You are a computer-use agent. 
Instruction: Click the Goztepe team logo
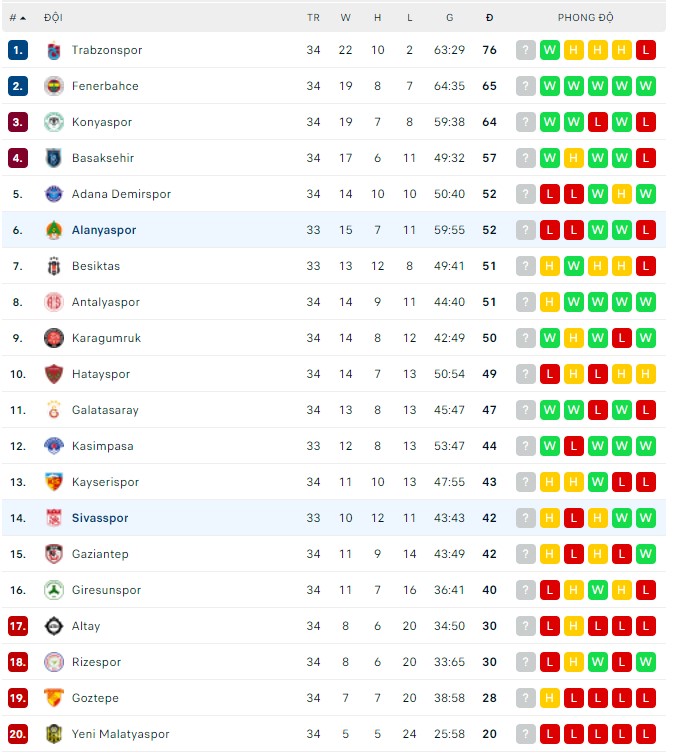54,698
